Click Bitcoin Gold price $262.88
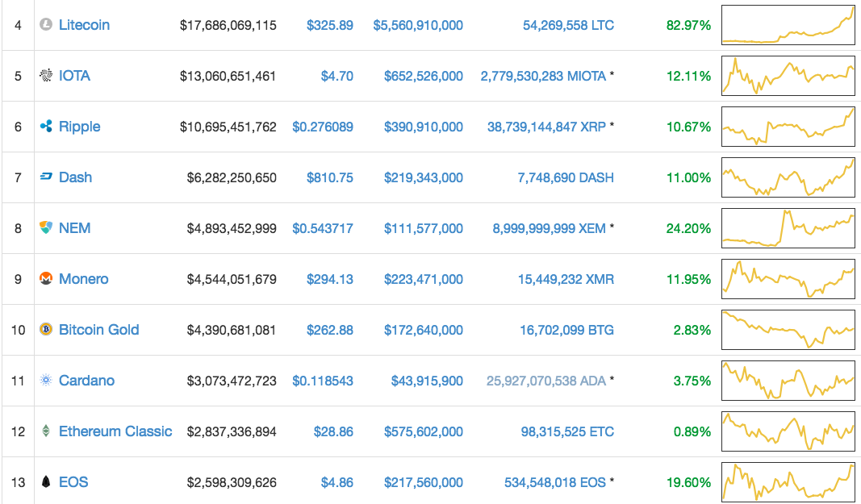 pos(329,330)
